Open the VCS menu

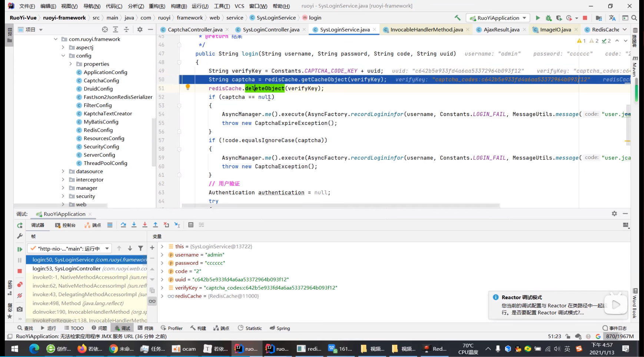[x=239, y=6]
